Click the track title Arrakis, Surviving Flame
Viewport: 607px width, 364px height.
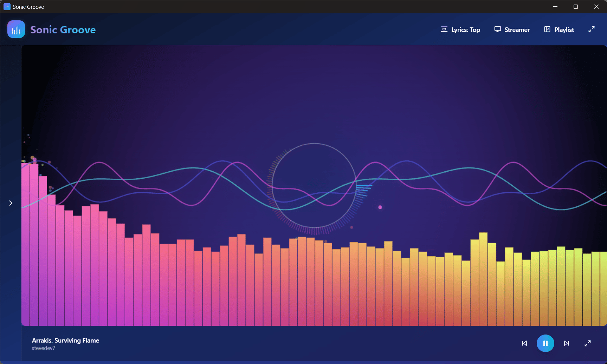tap(65, 340)
